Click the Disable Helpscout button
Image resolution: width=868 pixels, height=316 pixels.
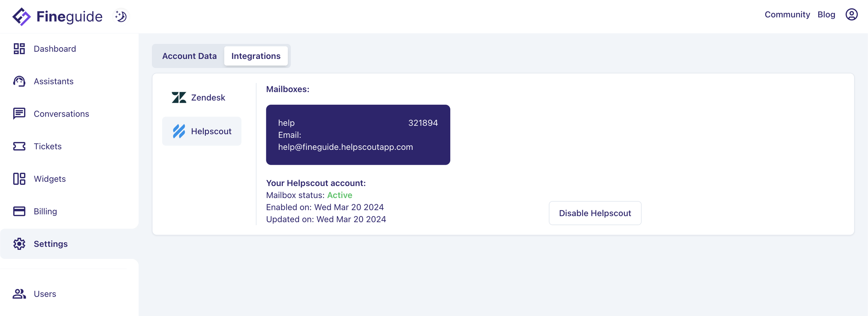pyautogui.click(x=595, y=213)
